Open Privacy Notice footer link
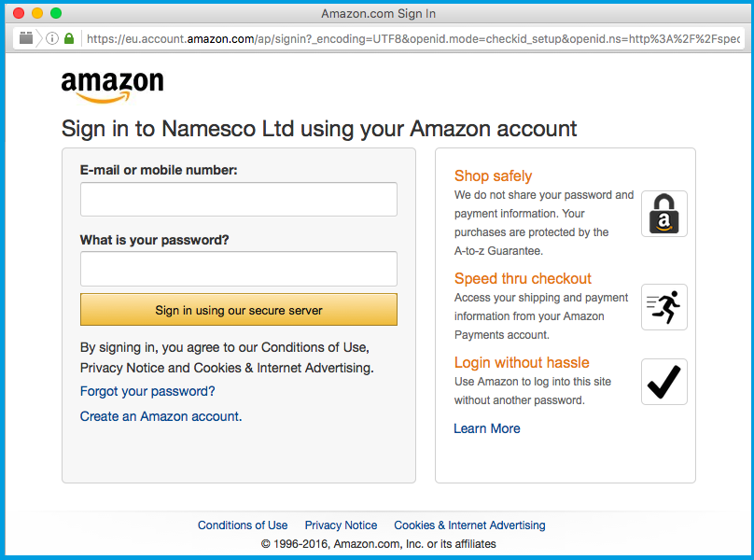This screenshot has height=560, width=754. point(341,525)
